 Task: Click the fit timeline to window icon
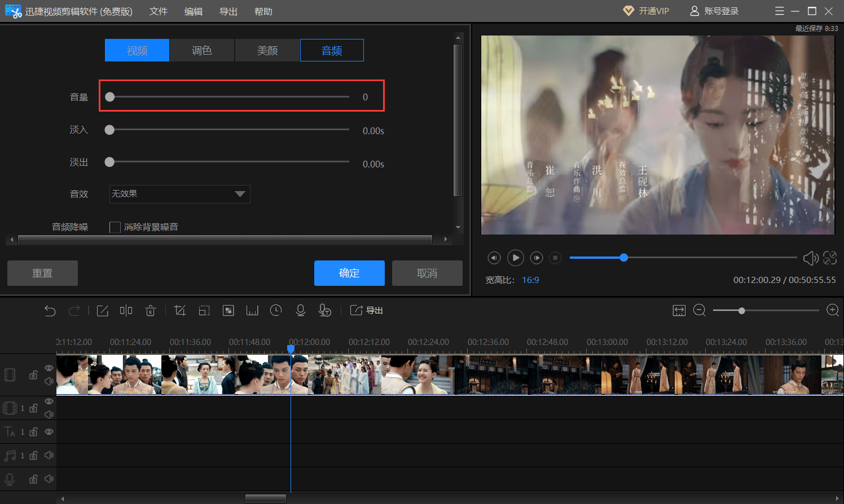(x=679, y=311)
